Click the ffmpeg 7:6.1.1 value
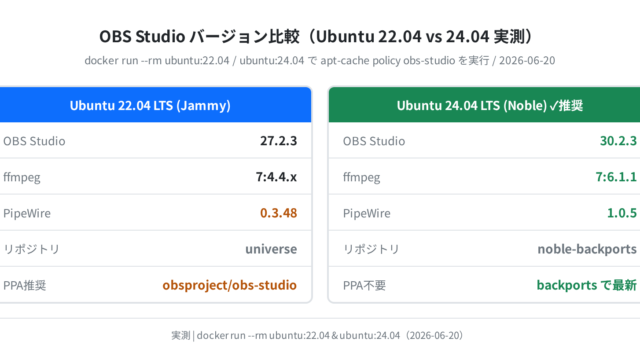 [x=616, y=177]
